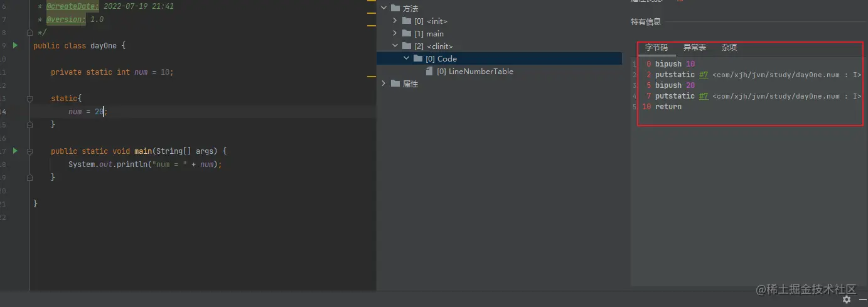This screenshot has height=307, width=868.
Task: Click the folder icon beside 属性
Action: click(395, 84)
